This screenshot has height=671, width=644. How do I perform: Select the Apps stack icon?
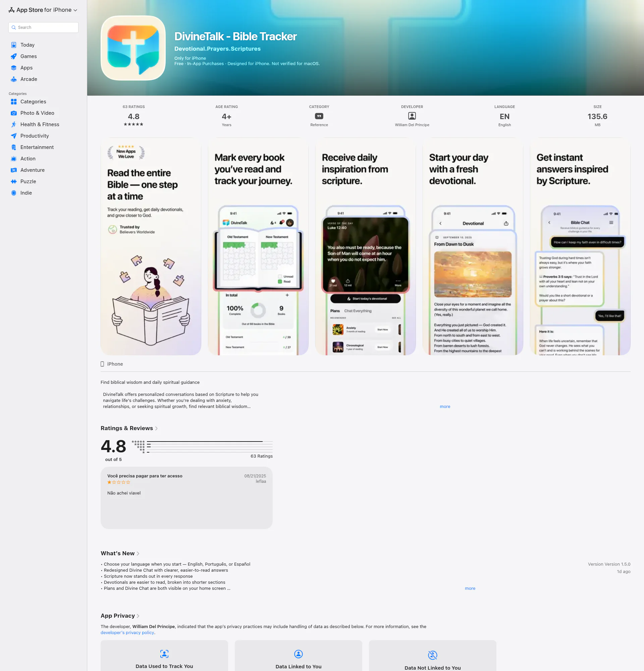(14, 68)
